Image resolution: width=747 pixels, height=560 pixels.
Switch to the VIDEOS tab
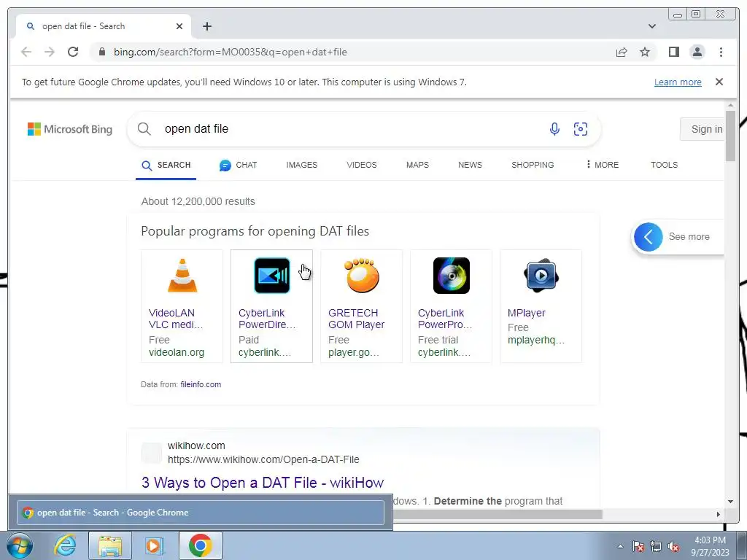(x=362, y=165)
